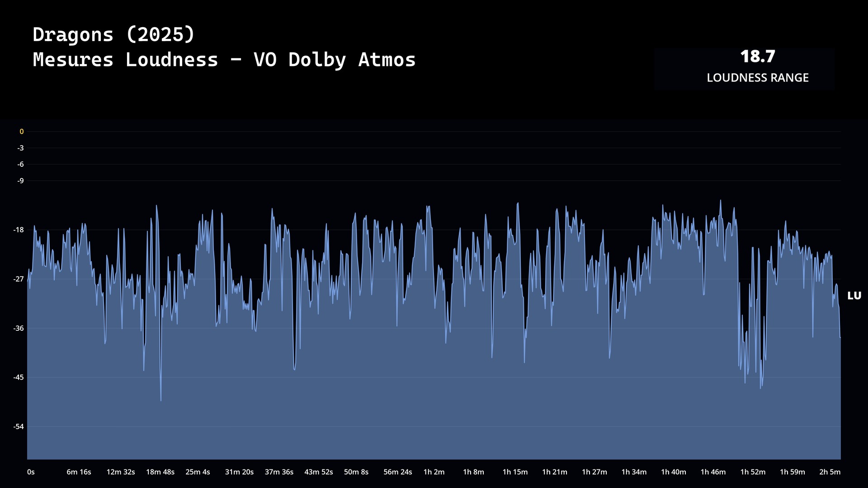Click the Dragons (2025) title text
The width and height of the screenshot is (868, 488).
[x=113, y=35]
